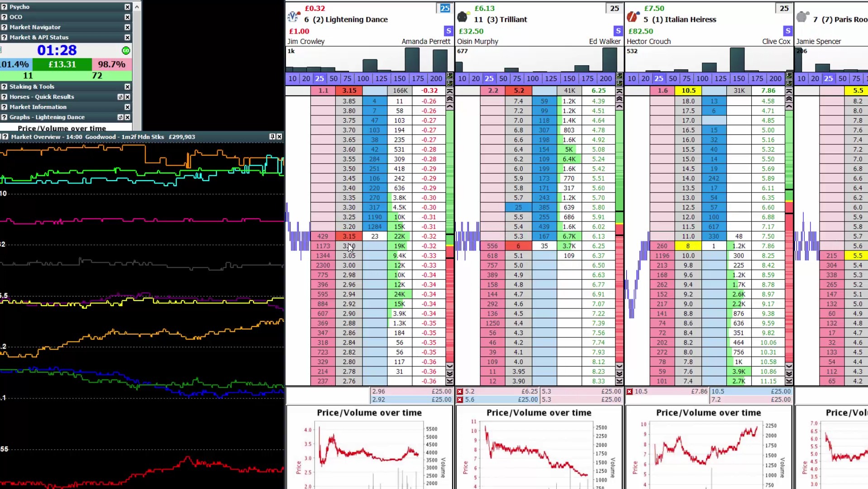
Task: Click the 01:28 countdown timer
Action: 57,50
